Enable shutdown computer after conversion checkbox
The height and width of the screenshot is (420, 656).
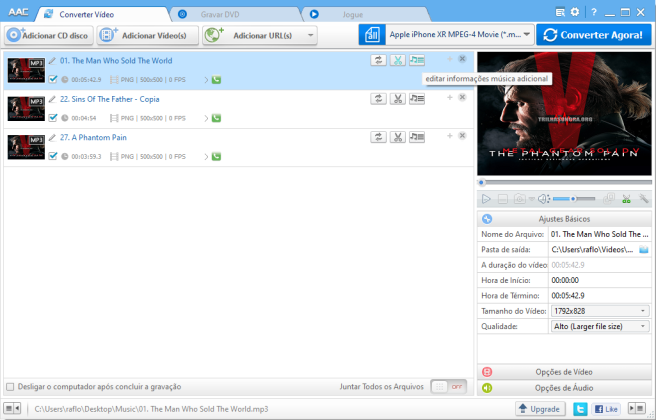[10, 387]
